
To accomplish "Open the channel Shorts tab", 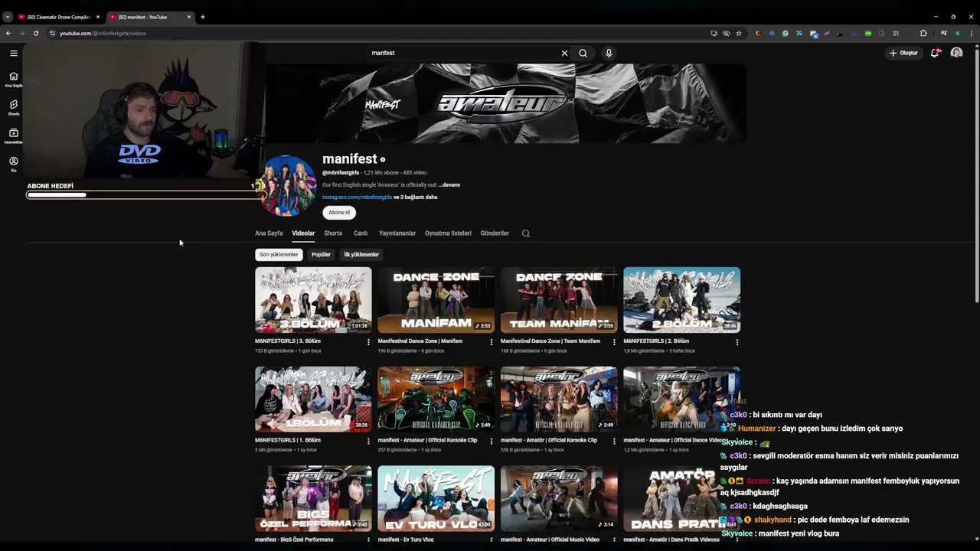I will coord(333,233).
